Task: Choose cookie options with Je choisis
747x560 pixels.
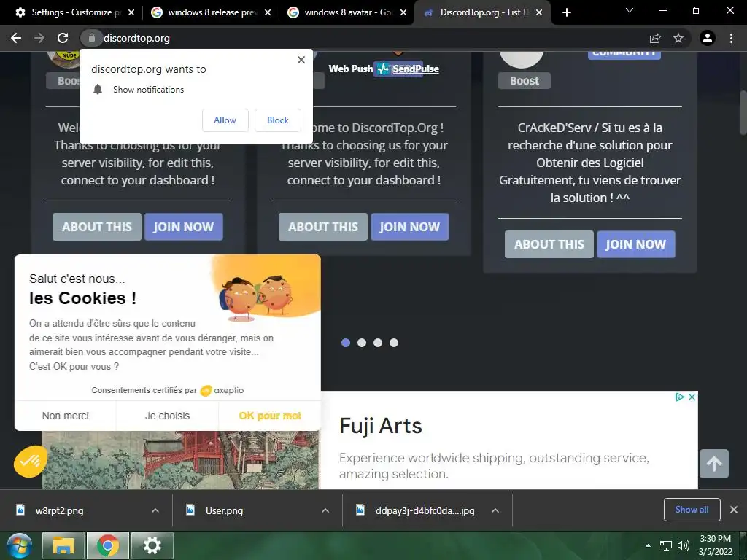Action: [167, 416]
